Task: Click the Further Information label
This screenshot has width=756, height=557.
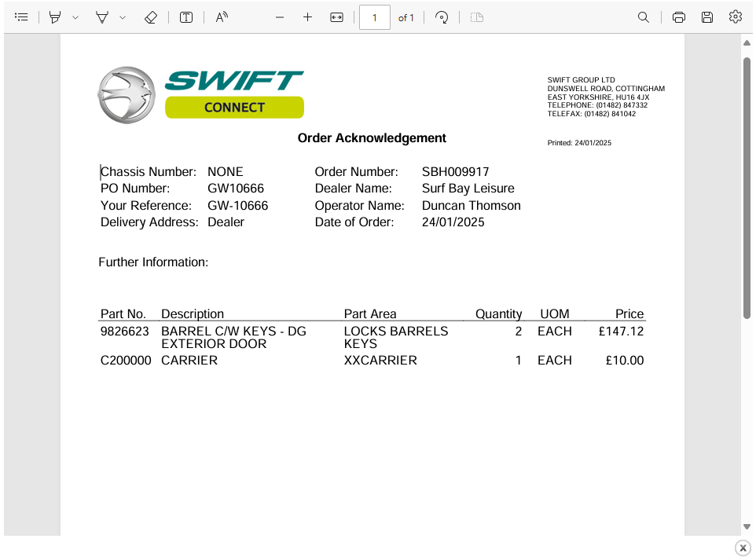Action: (x=153, y=262)
